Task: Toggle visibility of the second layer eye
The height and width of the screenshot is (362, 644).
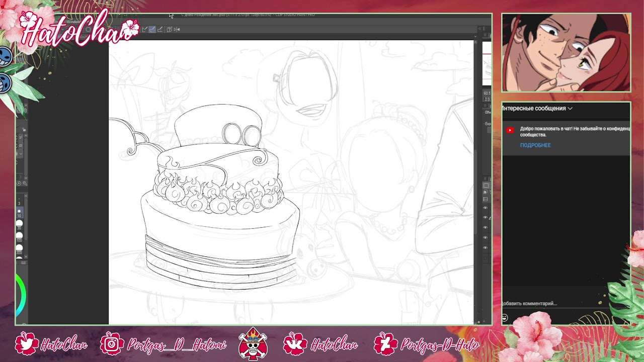Action: point(485,217)
